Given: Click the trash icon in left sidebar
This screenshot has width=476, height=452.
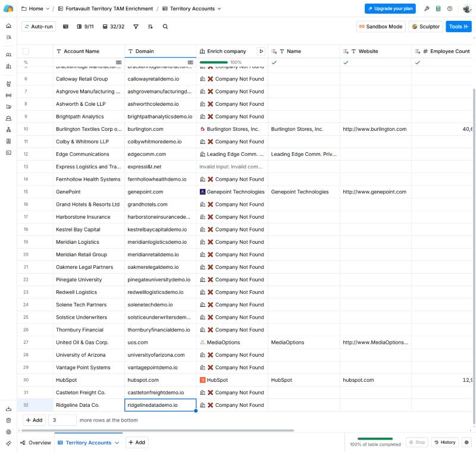Looking at the screenshot, I should [x=8, y=420].
